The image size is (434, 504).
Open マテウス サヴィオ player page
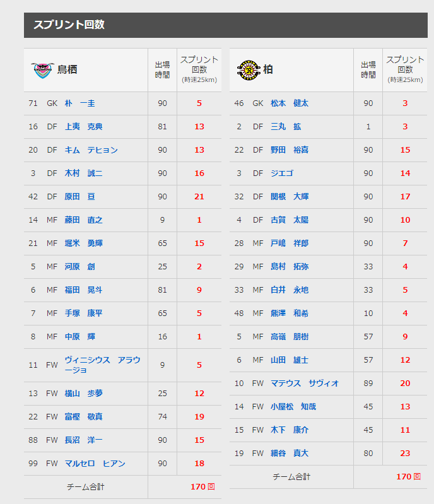(305, 384)
